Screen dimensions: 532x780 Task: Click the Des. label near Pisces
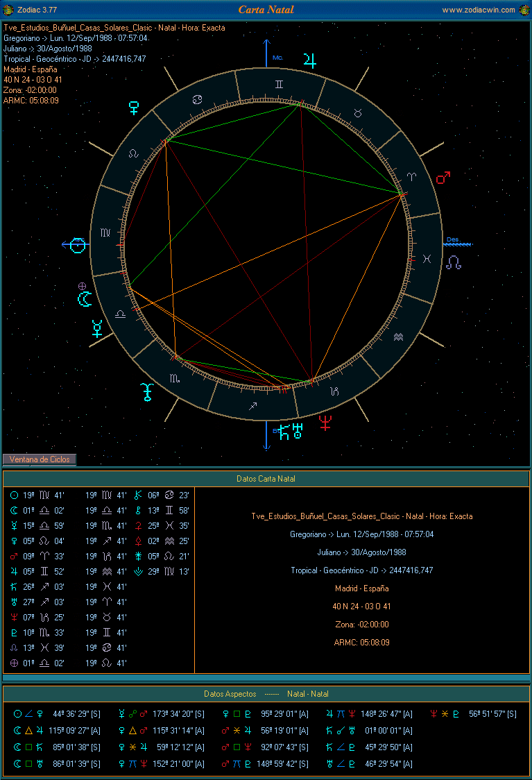453,239
